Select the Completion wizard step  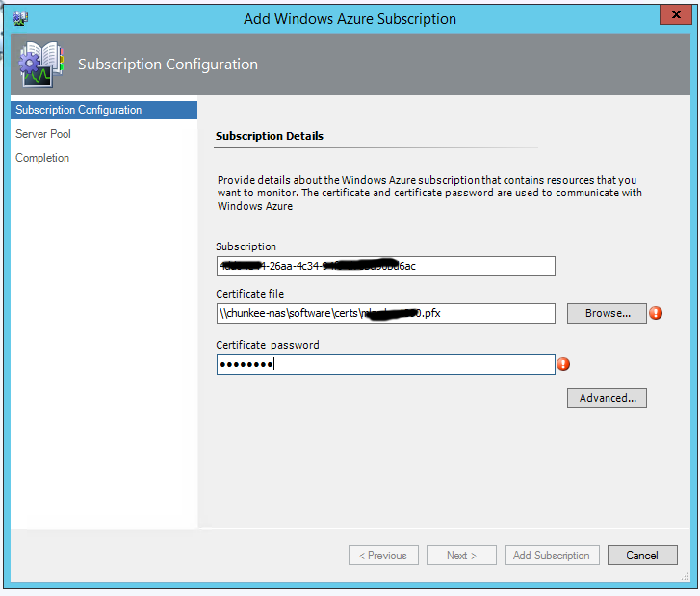42,158
